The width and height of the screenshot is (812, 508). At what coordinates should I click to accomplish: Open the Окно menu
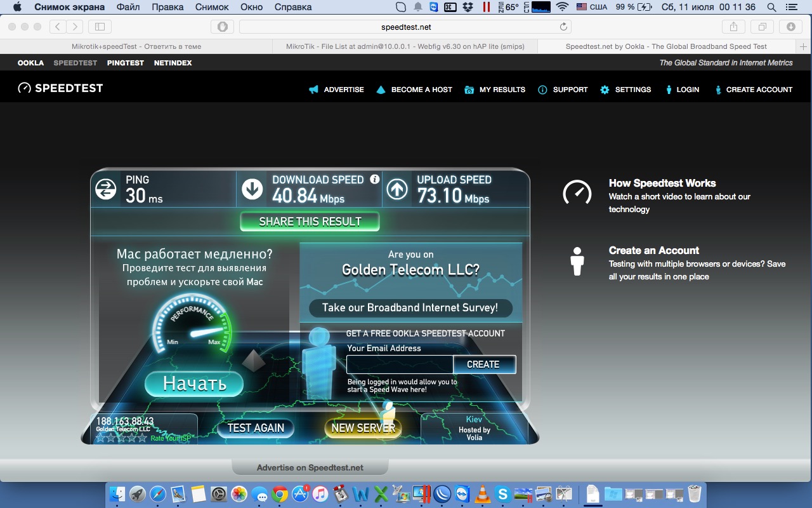coord(252,7)
